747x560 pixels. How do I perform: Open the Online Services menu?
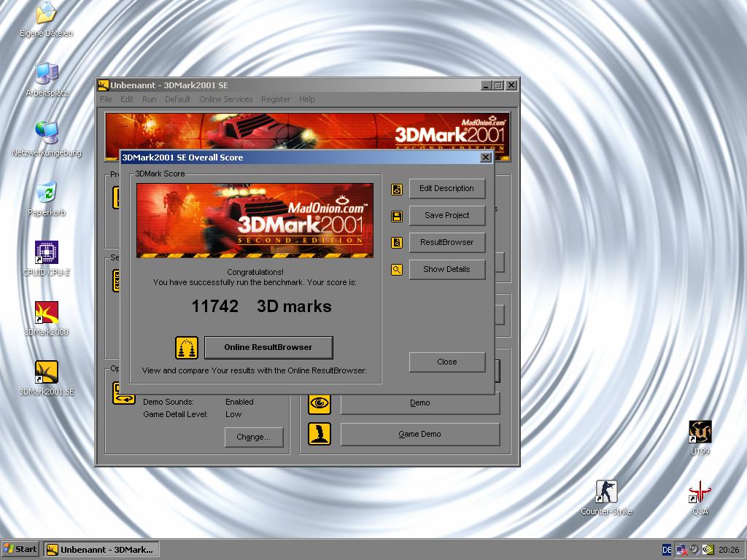point(226,99)
